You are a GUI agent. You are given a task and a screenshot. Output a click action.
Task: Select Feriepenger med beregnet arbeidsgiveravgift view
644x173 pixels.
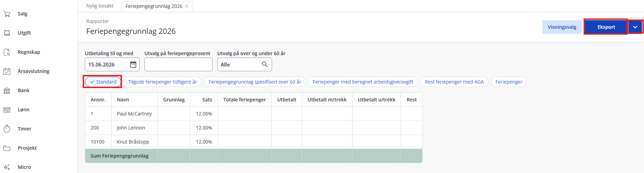363,82
